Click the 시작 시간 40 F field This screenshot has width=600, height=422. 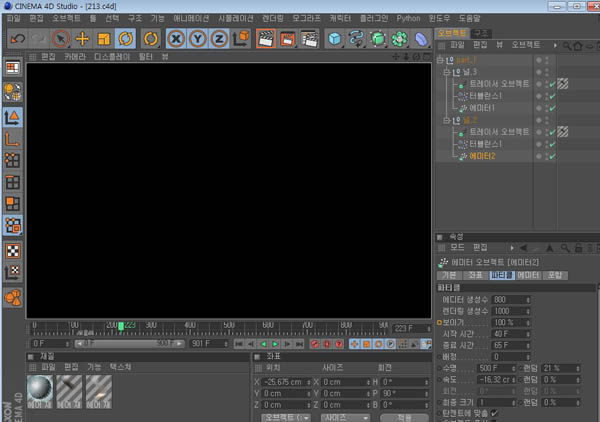coord(510,334)
